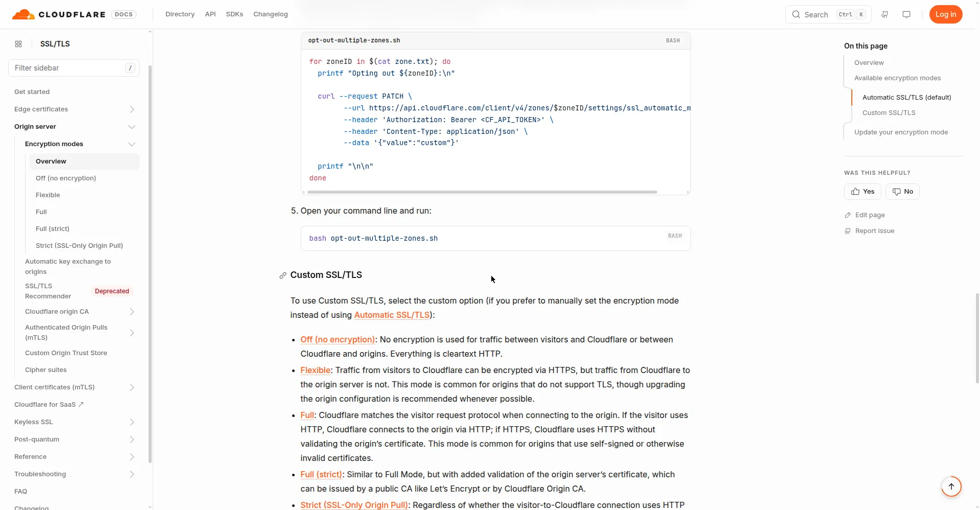The height and width of the screenshot is (510, 980).
Task: Follow the Flexible link in the article
Action: pos(316,370)
